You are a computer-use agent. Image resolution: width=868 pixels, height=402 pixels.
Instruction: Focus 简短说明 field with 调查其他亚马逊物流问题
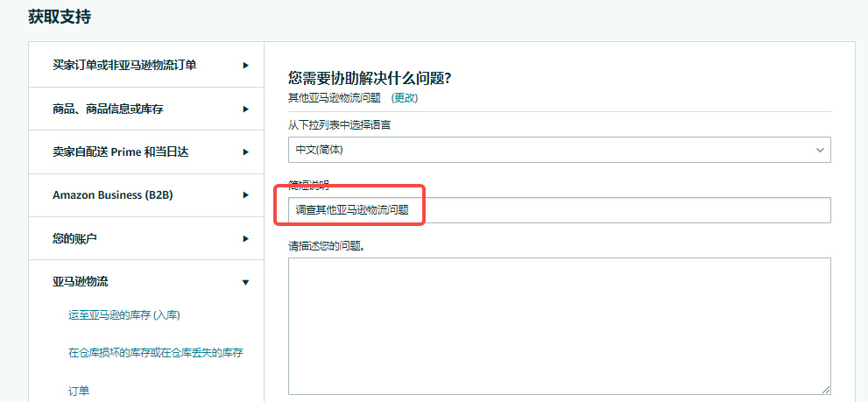pos(559,210)
